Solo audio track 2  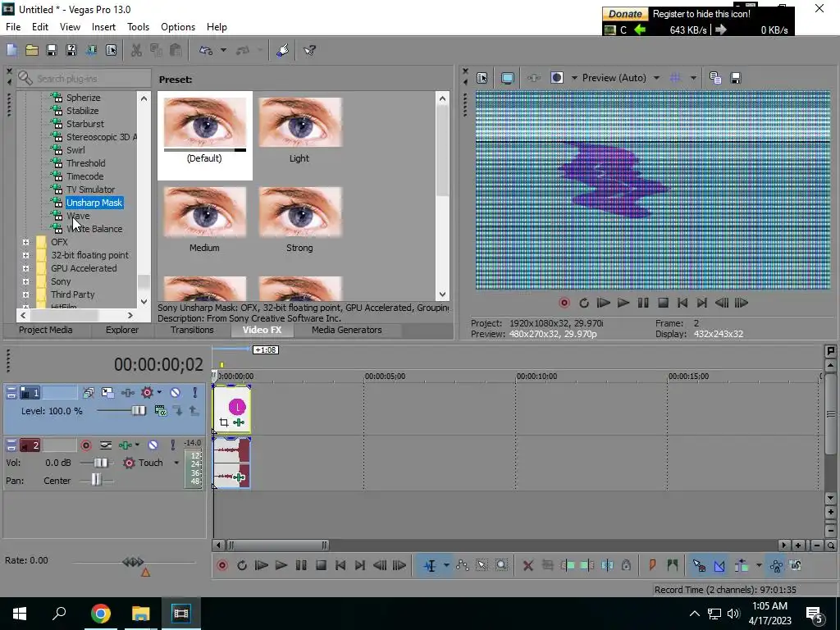coord(172,445)
